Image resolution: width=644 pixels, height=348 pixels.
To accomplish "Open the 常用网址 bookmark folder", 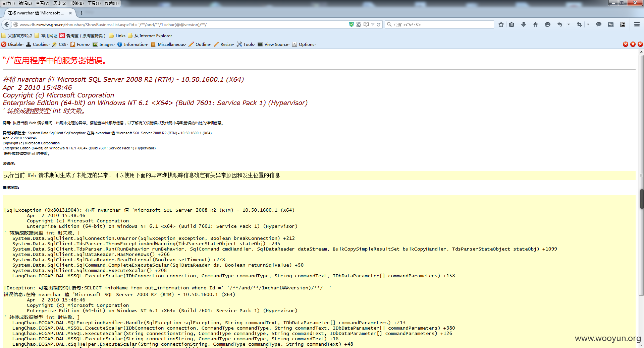I will tap(46, 36).
